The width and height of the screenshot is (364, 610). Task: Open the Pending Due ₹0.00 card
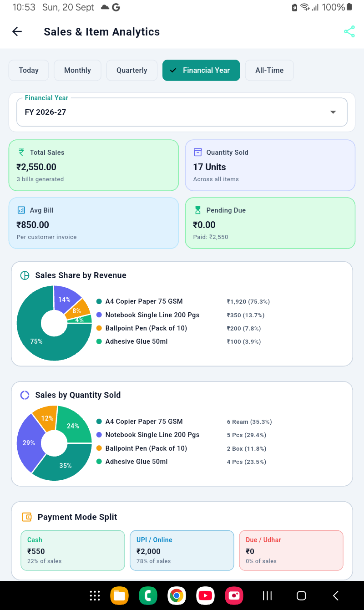(270, 223)
